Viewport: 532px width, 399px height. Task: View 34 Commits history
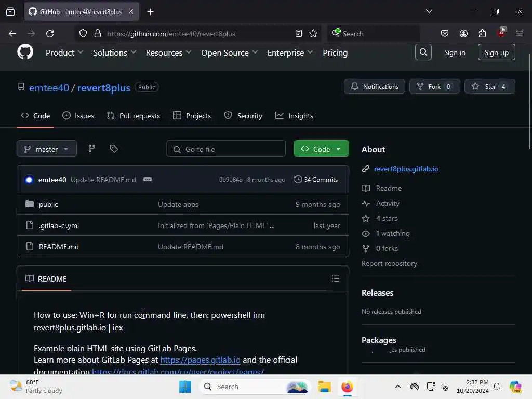[x=316, y=179]
